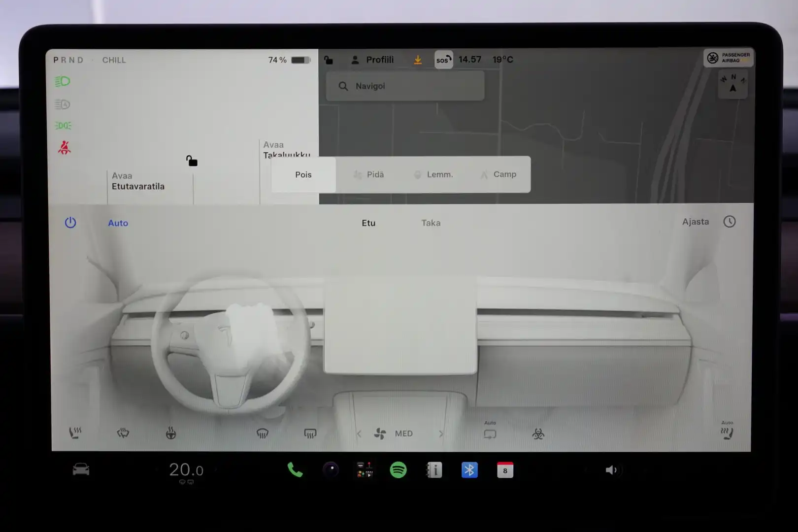This screenshot has width=798, height=532.
Task: Select the Camp climate mode
Action: pos(499,175)
